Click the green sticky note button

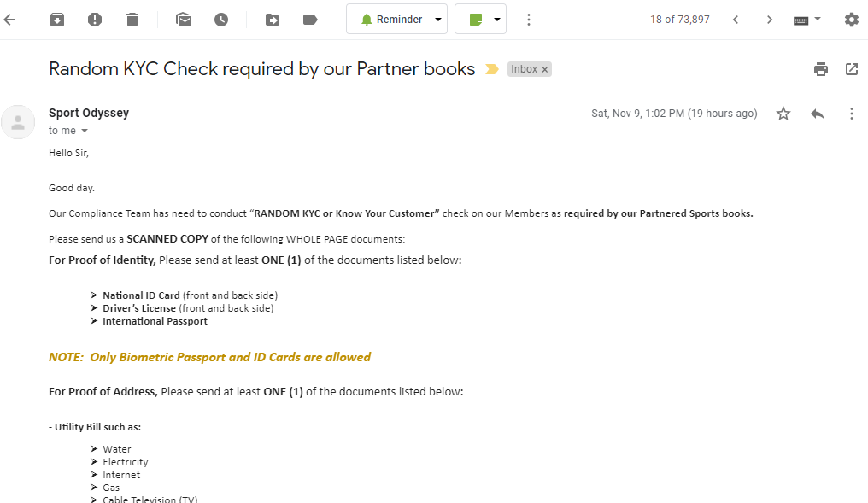click(476, 20)
